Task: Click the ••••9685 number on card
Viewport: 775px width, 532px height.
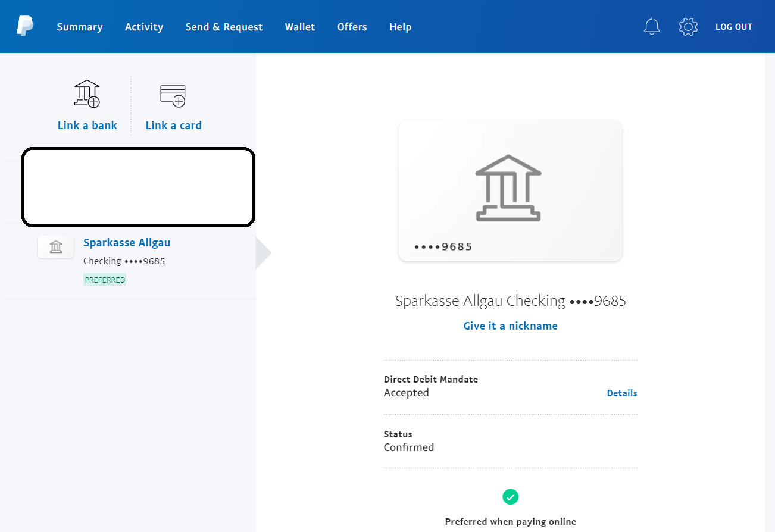Action: click(x=443, y=246)
